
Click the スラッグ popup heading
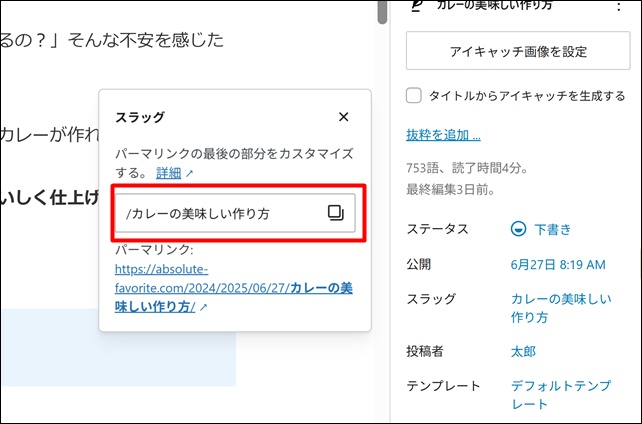coord(141,117)
